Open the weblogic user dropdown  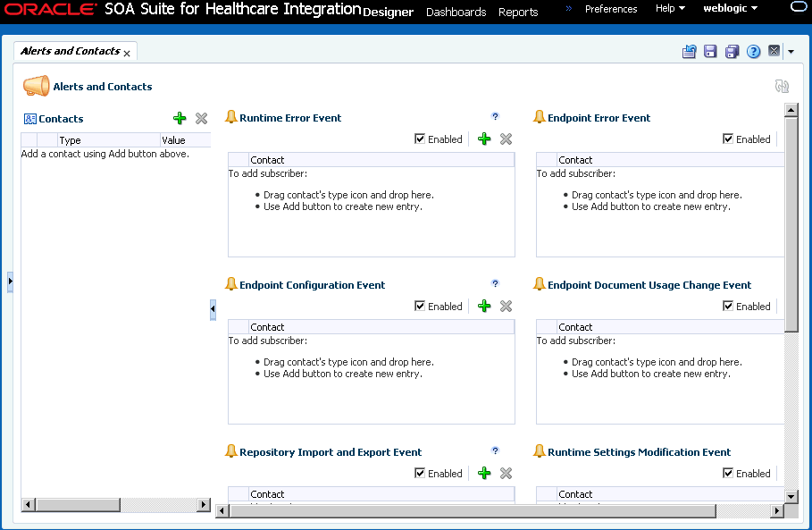click(730, 9)
